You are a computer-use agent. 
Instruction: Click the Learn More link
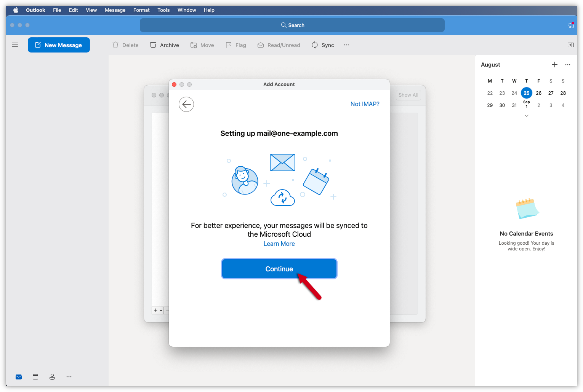pyautogui.click(x=279, y=244)
